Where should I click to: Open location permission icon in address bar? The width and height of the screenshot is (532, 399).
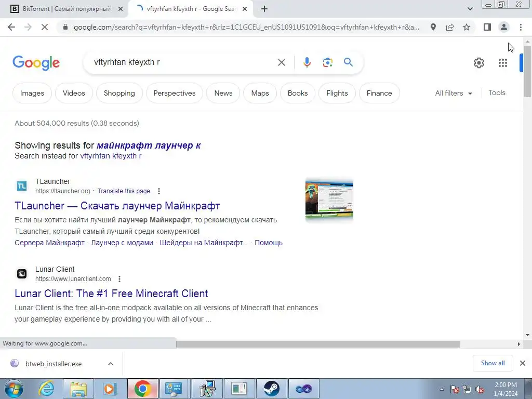pos(433,27)
